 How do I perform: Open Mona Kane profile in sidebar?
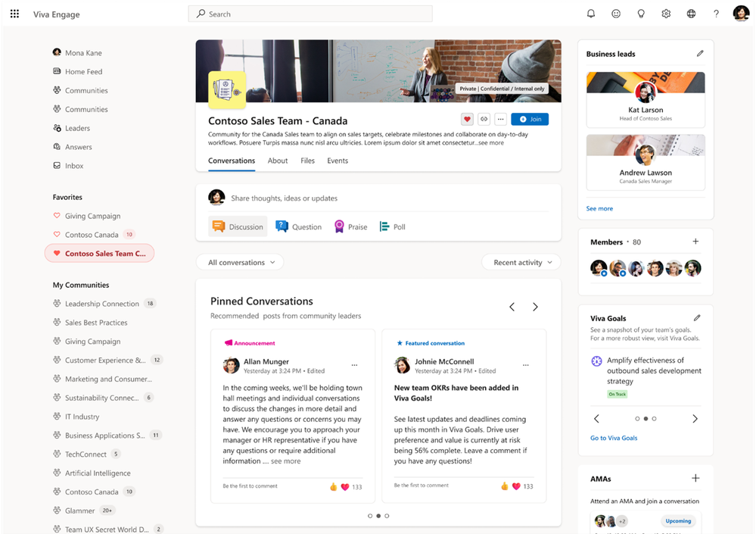click(x=77, y=52)
